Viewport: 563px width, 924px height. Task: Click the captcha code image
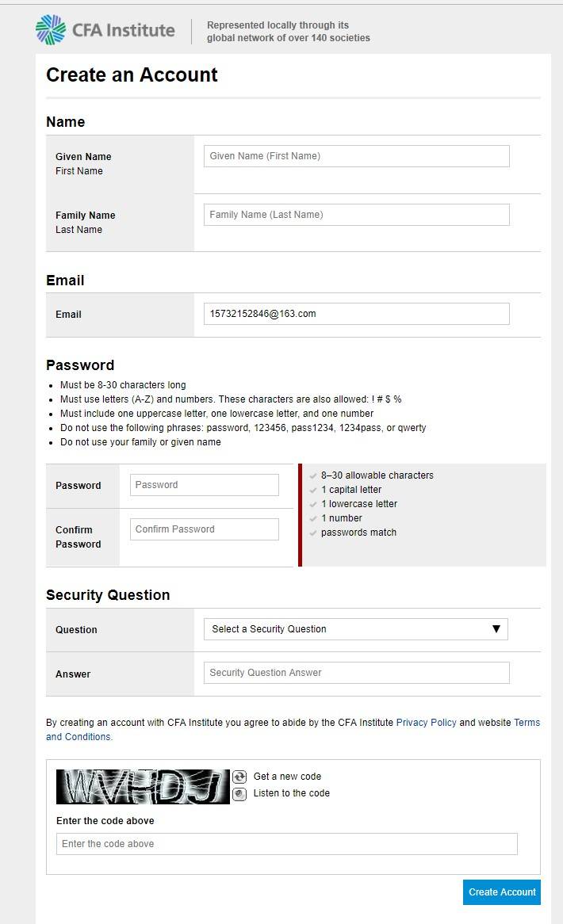(143, 787)
